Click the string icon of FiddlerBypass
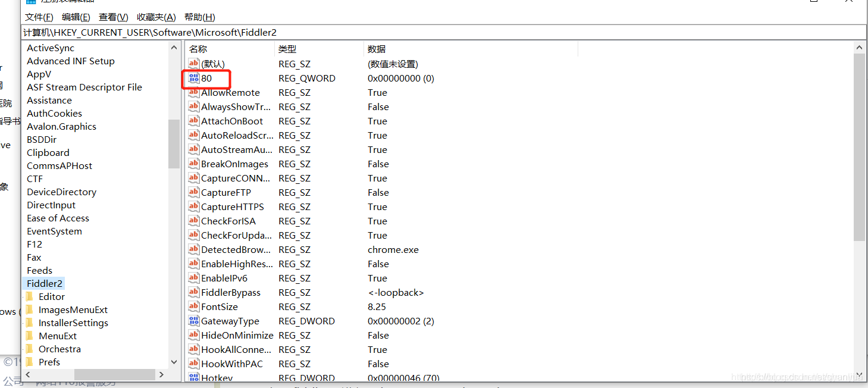Screen dimensions: 868x388 pos(193,292)
